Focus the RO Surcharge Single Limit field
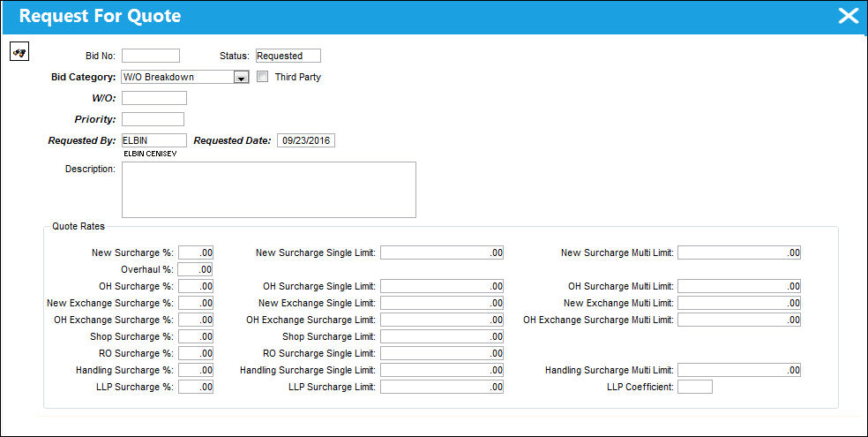 click(x=442, y=353)
